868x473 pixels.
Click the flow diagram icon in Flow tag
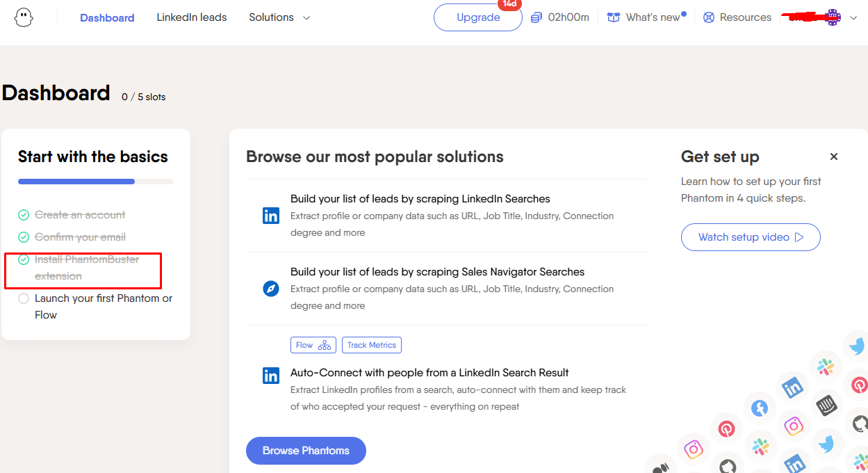tap(325, 345)
